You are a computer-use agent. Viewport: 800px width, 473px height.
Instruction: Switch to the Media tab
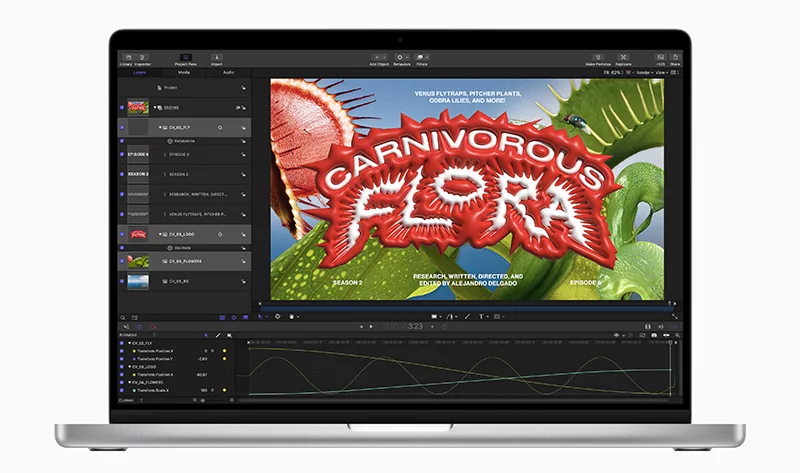(x=184, y=72)
